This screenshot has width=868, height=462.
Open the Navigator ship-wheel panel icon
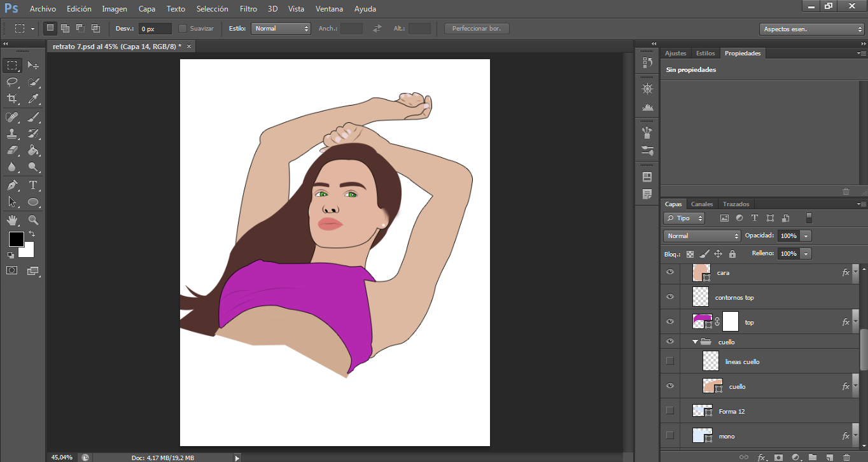(647, 89)
